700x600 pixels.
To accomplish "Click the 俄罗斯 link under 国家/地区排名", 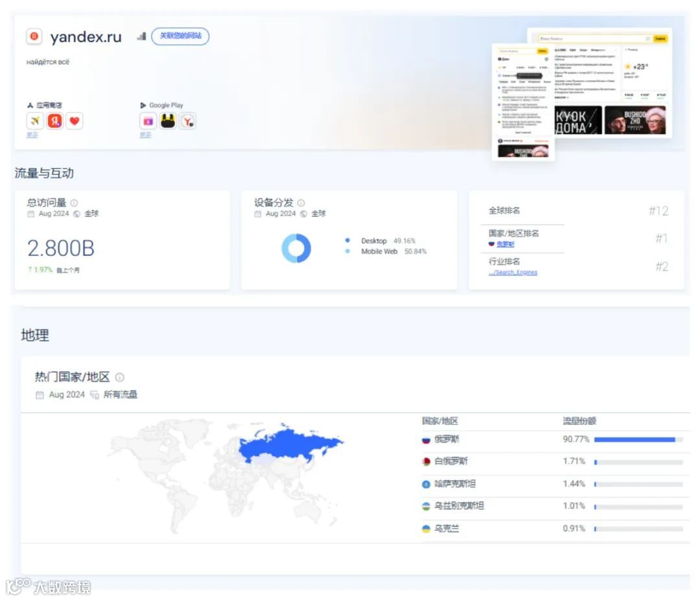I will 506,244.
